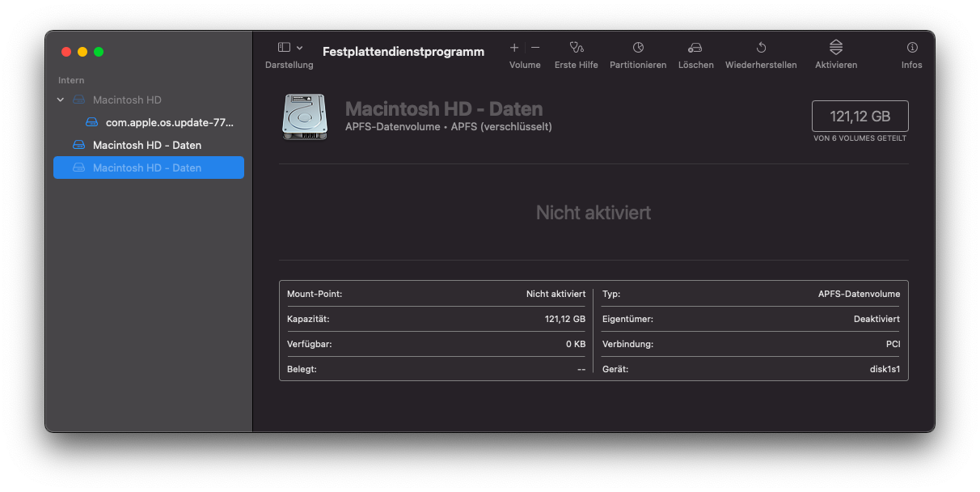Click the APFS (verschlüsselt) subtitle text
Image resolution: width=980 pixels, height=492 pixels.
[501, 127]
